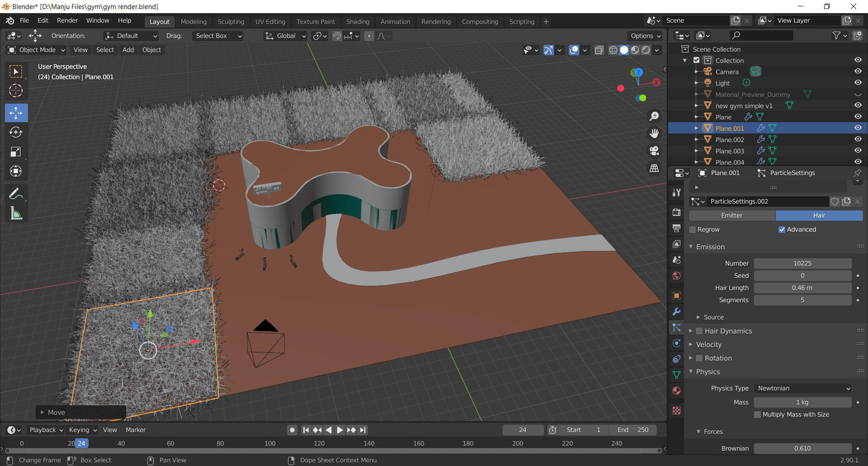Hide Plane.002 in the outliner
868x466 pixels.
pyautogui.click(x=858, y=139)
